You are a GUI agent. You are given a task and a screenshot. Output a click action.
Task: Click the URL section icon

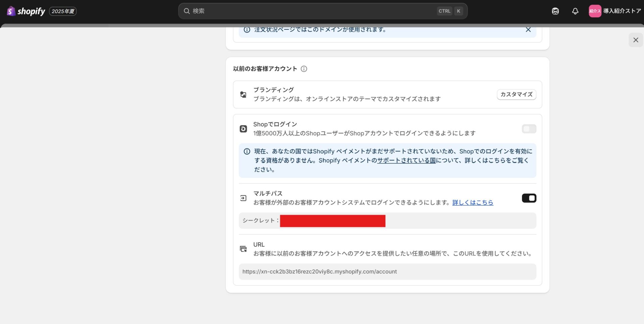click(243, 249)
